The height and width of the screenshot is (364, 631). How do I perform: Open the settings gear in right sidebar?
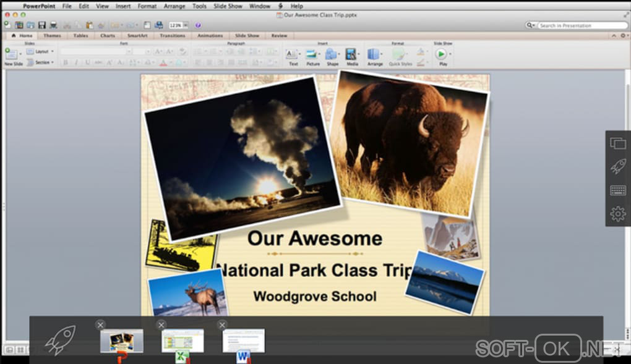point(617,214)
